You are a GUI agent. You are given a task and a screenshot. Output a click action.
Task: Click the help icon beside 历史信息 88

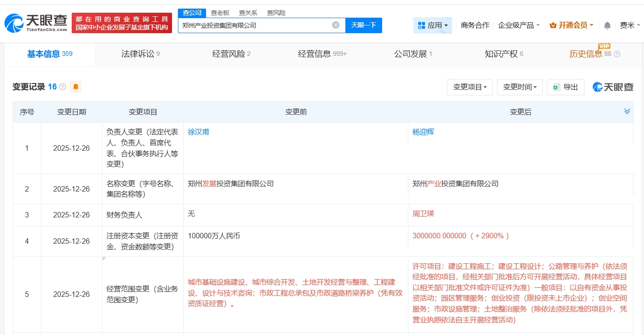pos(617,54)
